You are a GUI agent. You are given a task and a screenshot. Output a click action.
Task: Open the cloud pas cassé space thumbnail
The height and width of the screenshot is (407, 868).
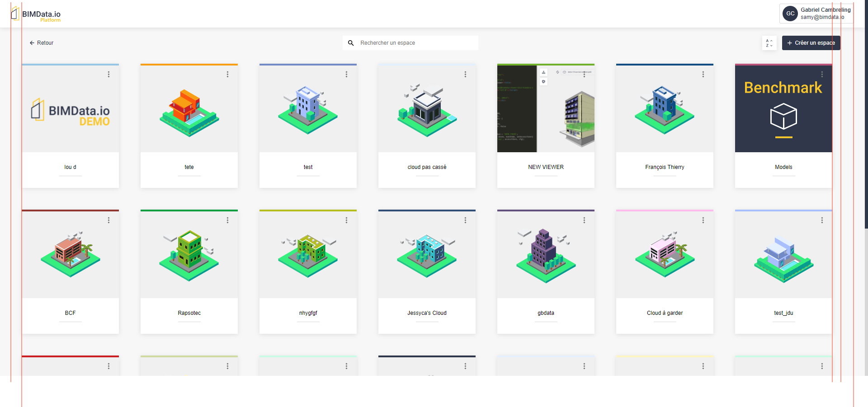[x=426, y=108]
